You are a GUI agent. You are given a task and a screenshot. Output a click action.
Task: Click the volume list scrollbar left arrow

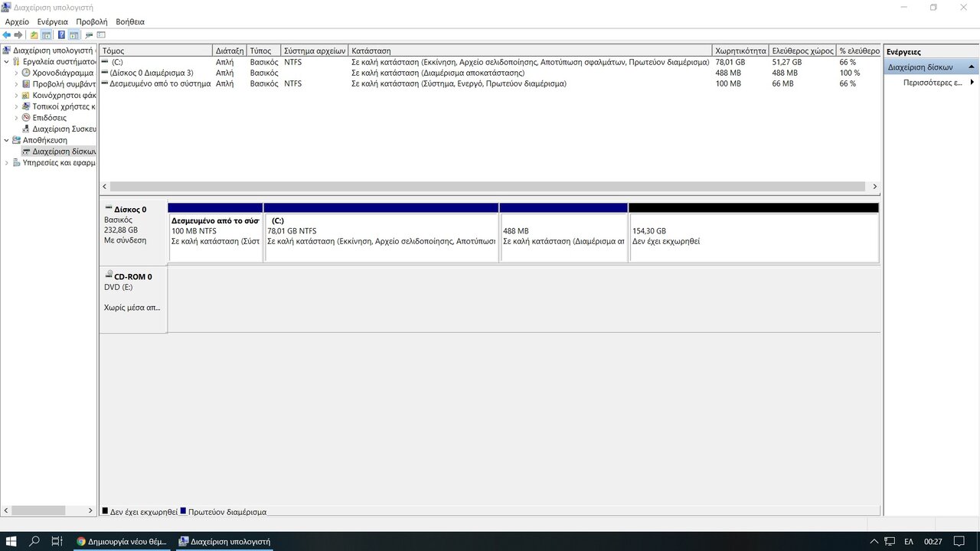coord(106,187)
